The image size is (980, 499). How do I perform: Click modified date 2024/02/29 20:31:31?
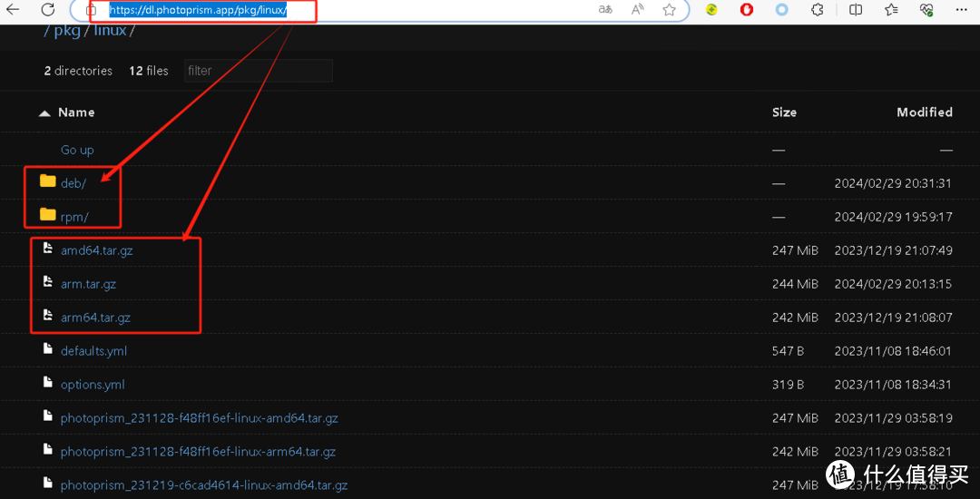coord(894,183)
